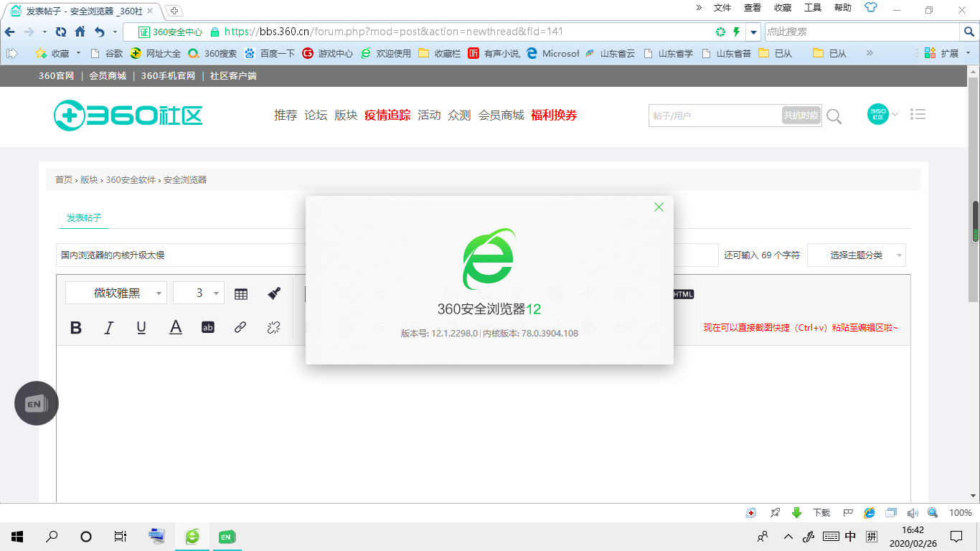
Task: Click the search magnifier in browser search box
Action: coord(969,32)
